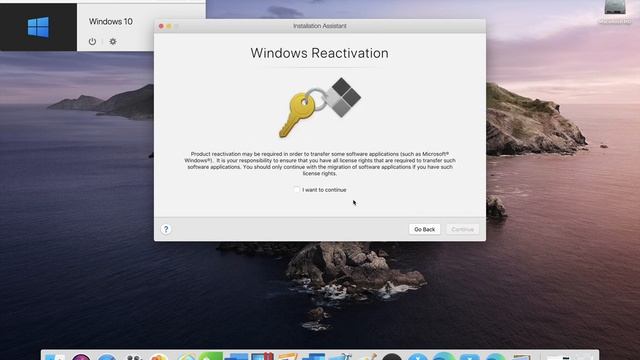The width and height of the screenshot is (640, 360).
Task: Select the Windows logo VM thumbnail
Action: click(38, 27)
